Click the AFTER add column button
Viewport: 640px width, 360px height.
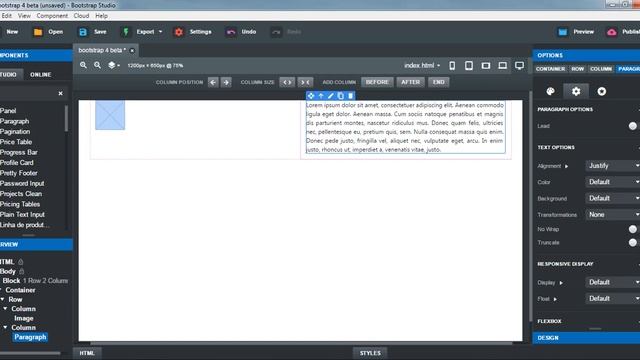411,82
